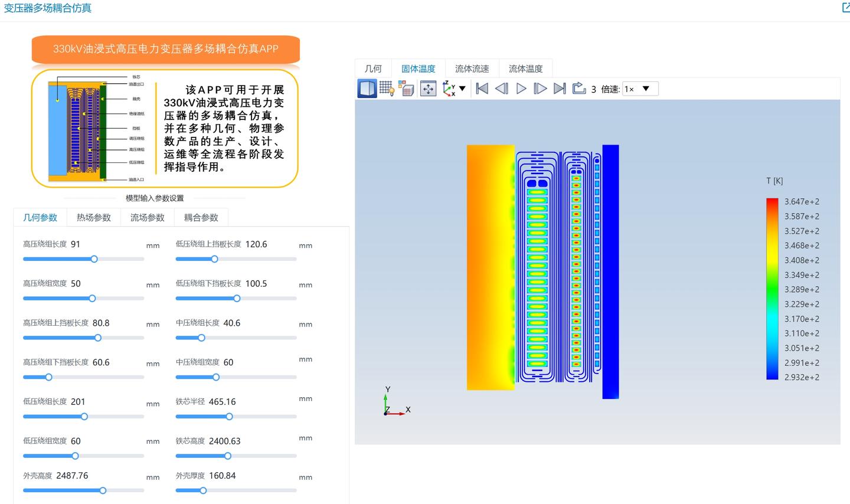Image resolution: width=850 pixels, height=504 pixels.
Task: Step back one animation frame
Action: pyautogui.click(x=502, y=89)
